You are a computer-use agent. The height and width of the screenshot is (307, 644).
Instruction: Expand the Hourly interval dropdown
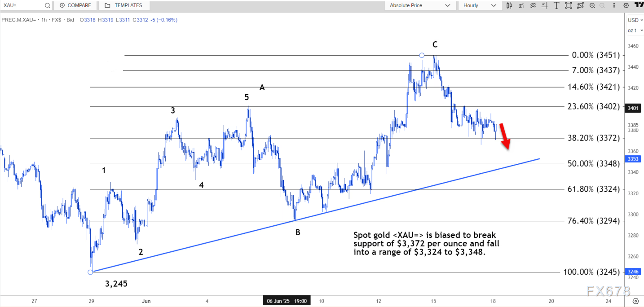pyautogui.click(x=479, y=5)
